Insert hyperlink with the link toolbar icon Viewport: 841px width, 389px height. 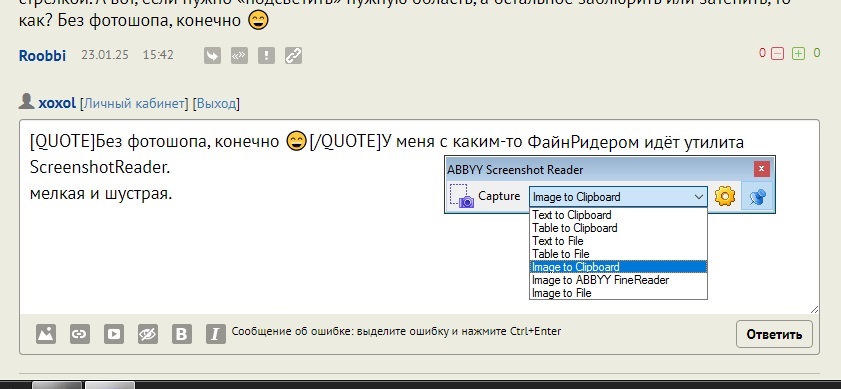click(x=80, y=334)
